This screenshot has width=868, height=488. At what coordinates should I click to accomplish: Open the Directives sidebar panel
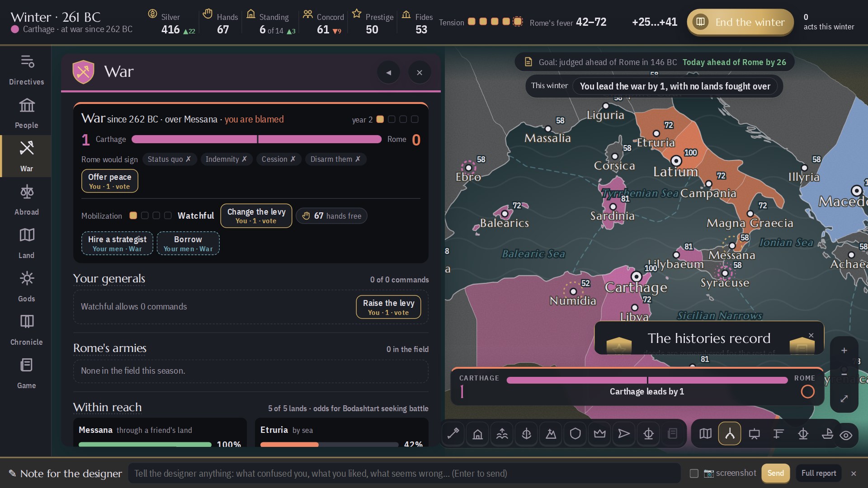(26, 70)
